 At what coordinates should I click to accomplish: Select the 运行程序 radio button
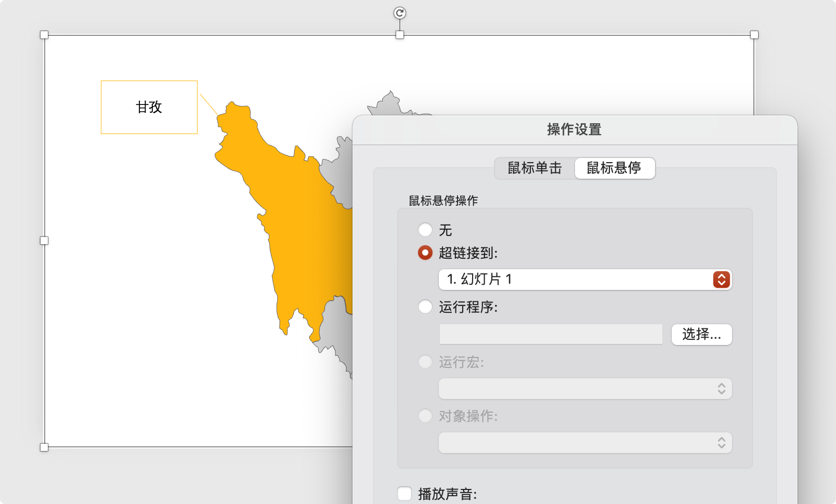pyautogui.click(x=425, y=307)
